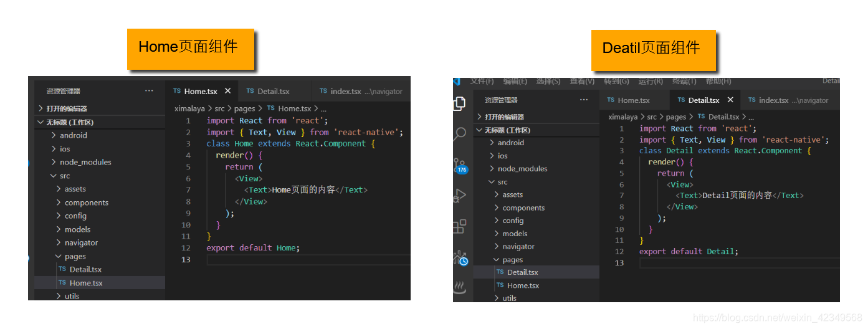Click pages breadcrumb in left window
This screenshot has height=329, width=868.
pos(245,108)
